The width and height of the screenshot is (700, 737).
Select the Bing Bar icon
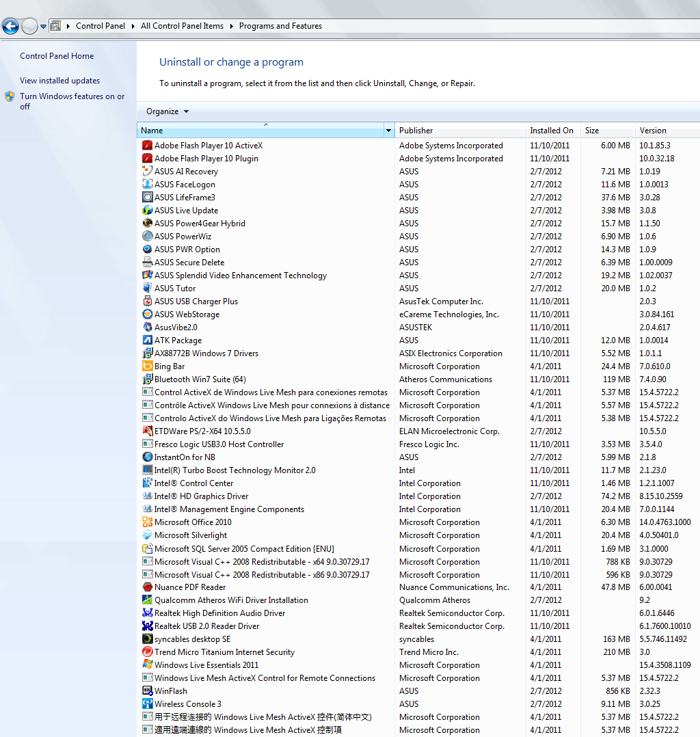coord(148,366)
